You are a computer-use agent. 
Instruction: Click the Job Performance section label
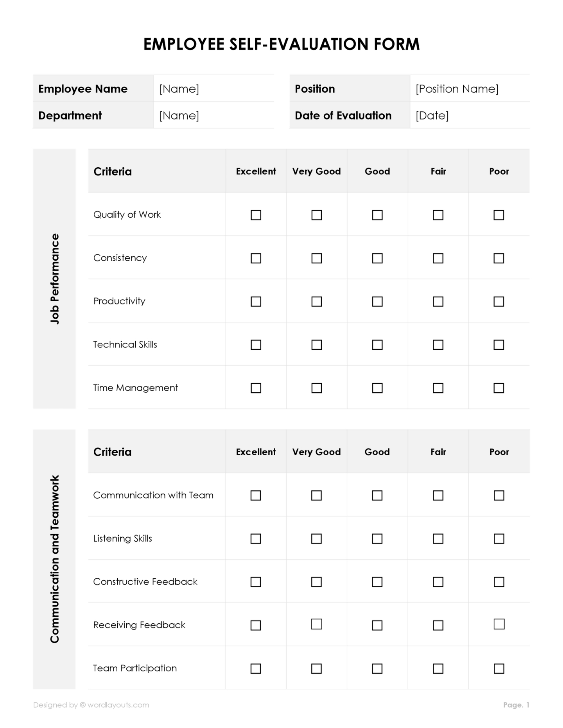tap(55, 279)
